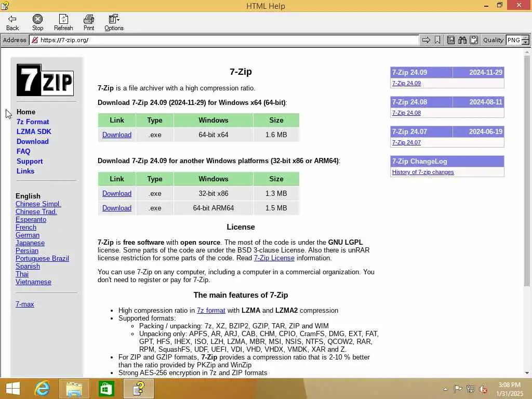532x399 pixels.
Task: Increase the Quality spinner value
Action: 526,37
